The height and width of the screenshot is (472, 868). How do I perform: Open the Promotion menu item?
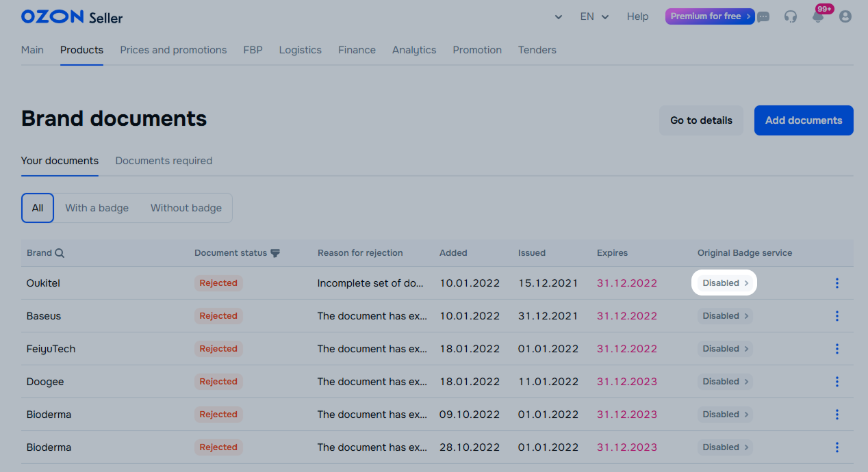pos(477,50)
